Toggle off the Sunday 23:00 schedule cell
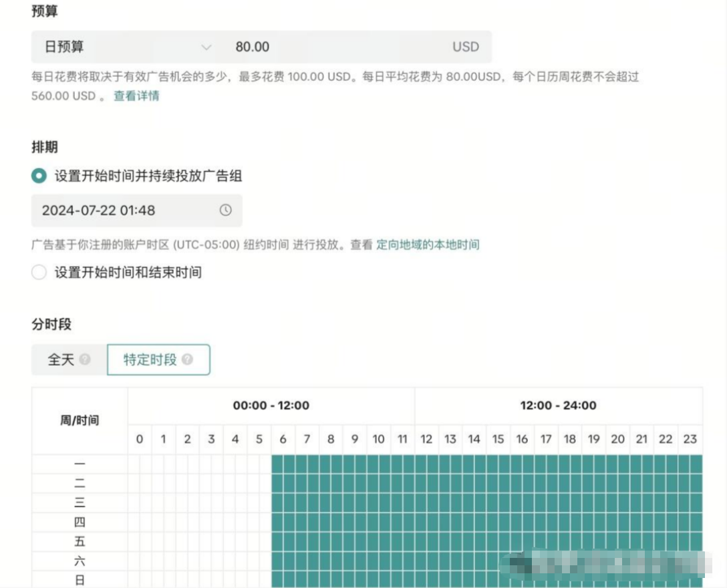Viewport: 727px width, 588px height. tap(691, 581)
